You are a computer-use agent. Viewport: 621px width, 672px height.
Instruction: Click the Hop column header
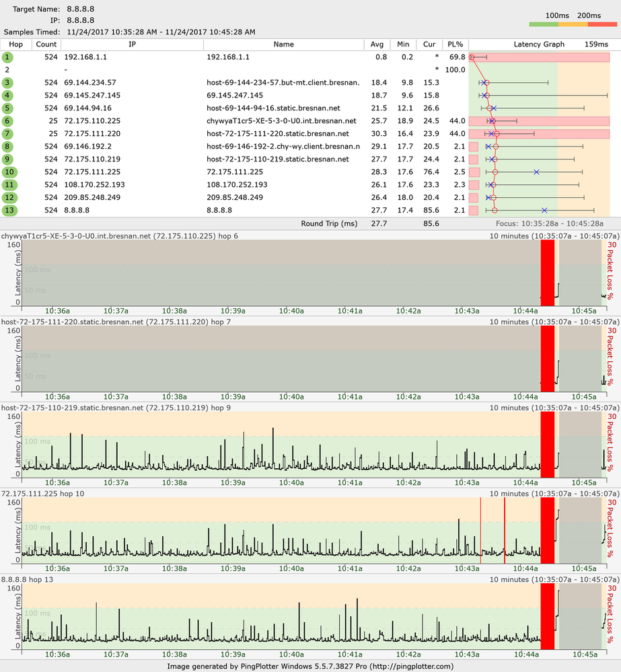tap(16, 44)
